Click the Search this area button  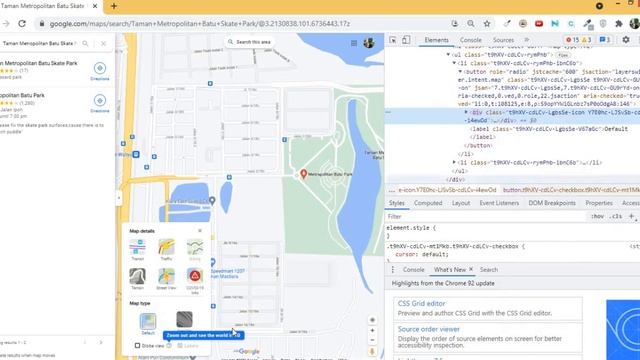(x=249, y=42)
